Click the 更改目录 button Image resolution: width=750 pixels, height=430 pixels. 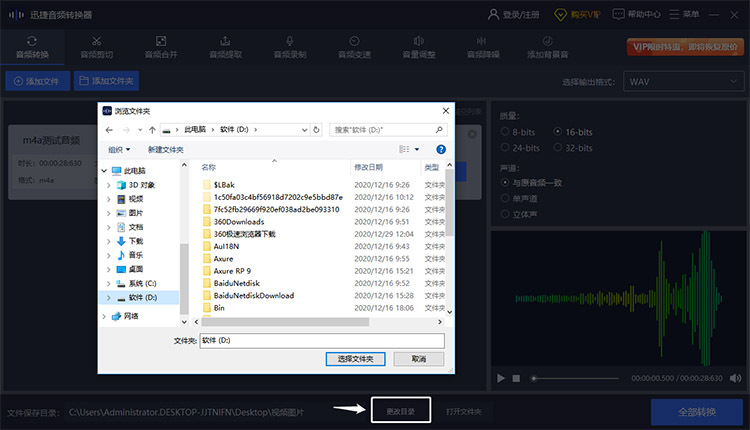(401, 410)
